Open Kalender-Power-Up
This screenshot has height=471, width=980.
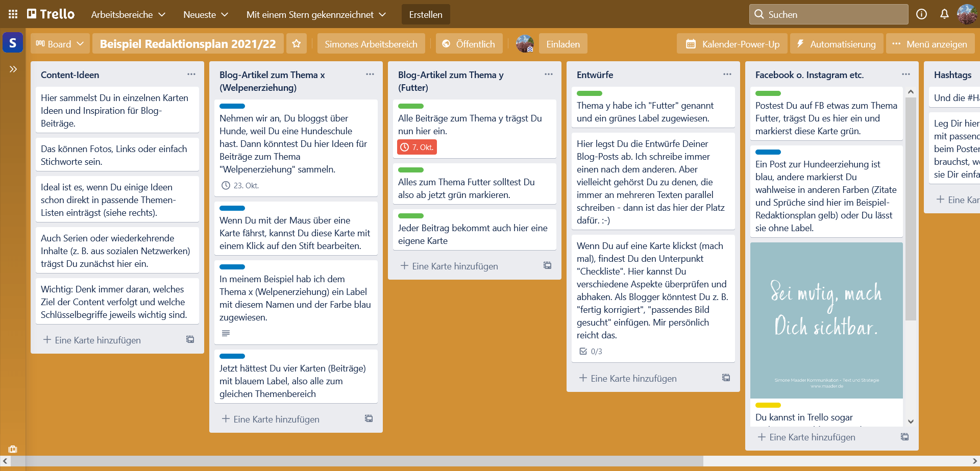pos(732,44)
